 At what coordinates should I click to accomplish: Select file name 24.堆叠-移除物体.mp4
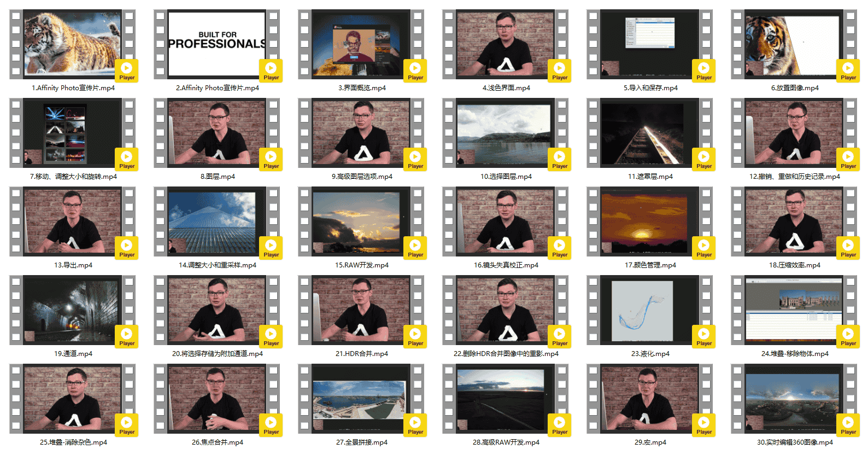[795, 354]
